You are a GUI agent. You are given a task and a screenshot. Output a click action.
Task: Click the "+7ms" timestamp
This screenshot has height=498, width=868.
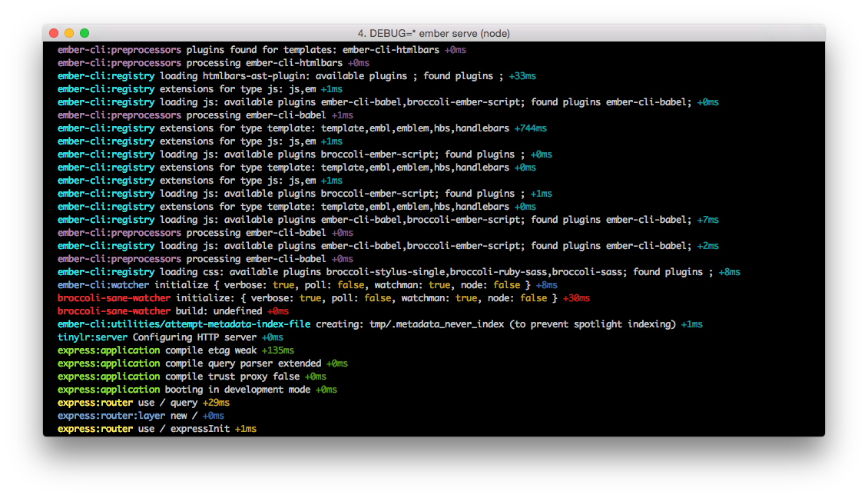708,220
